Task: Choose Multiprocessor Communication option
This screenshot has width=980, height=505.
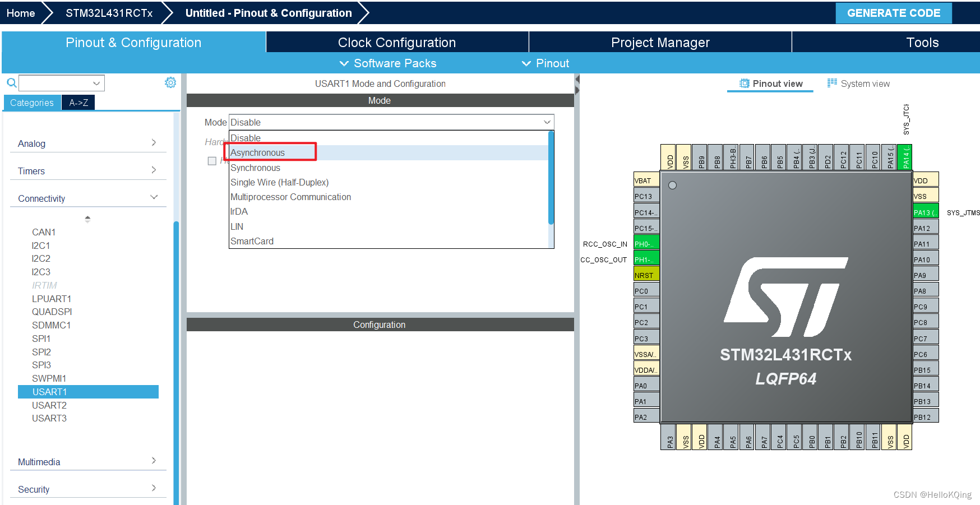Action: coord(389,197)
